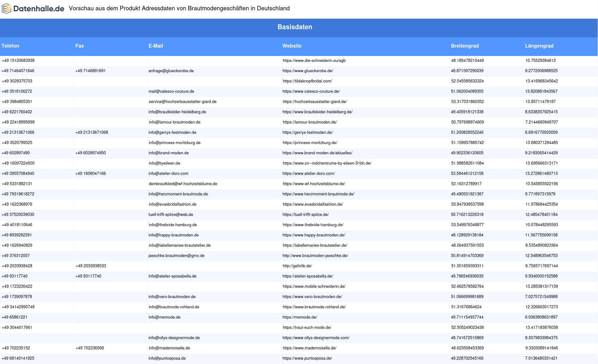
Task: Click email deinbrautkleid@wf-hochzeitsblume.de
Action: [x=183, y=184]
